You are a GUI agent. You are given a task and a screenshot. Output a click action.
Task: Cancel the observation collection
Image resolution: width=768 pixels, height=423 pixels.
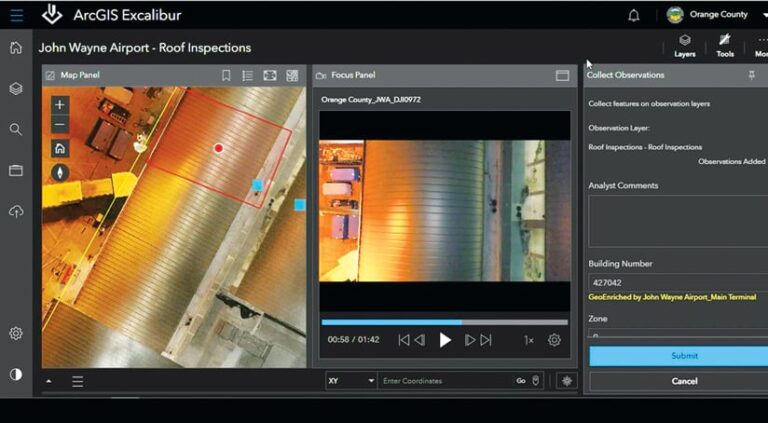coord(678,381)
